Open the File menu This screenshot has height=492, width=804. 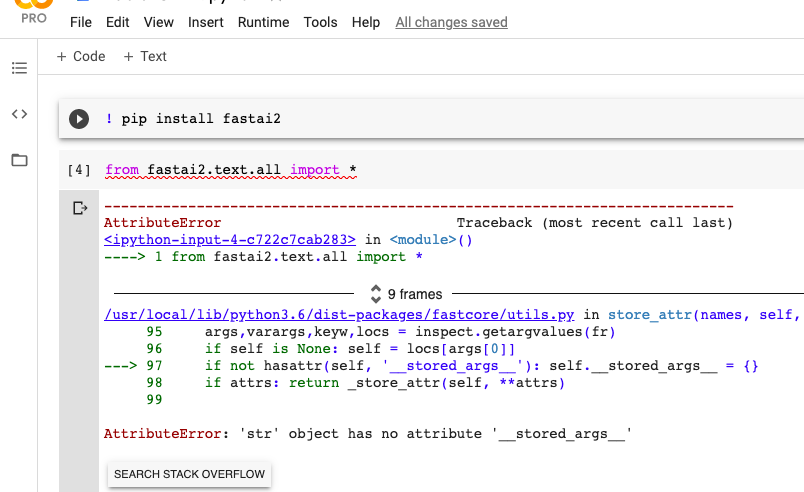click(81, 22)
